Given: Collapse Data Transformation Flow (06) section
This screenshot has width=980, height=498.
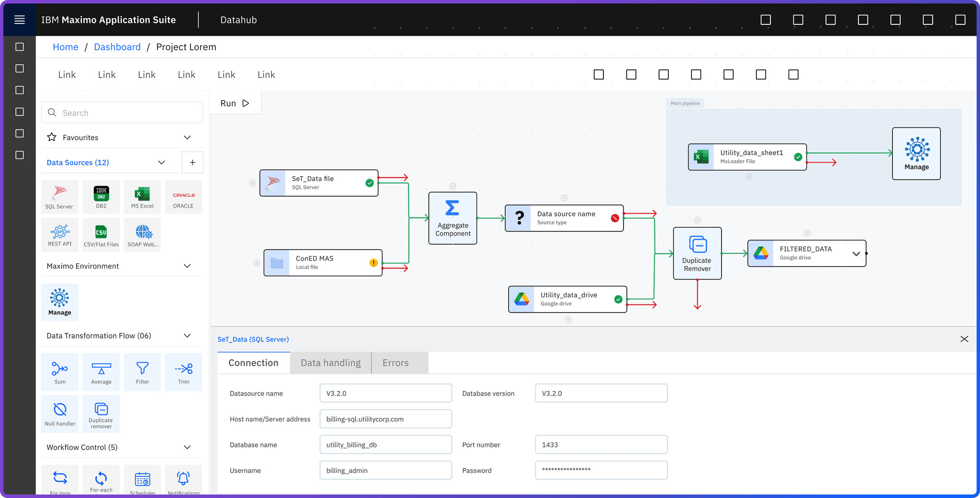Looking at the screenshot, I should pyautogui.click(x=187, y=336).
